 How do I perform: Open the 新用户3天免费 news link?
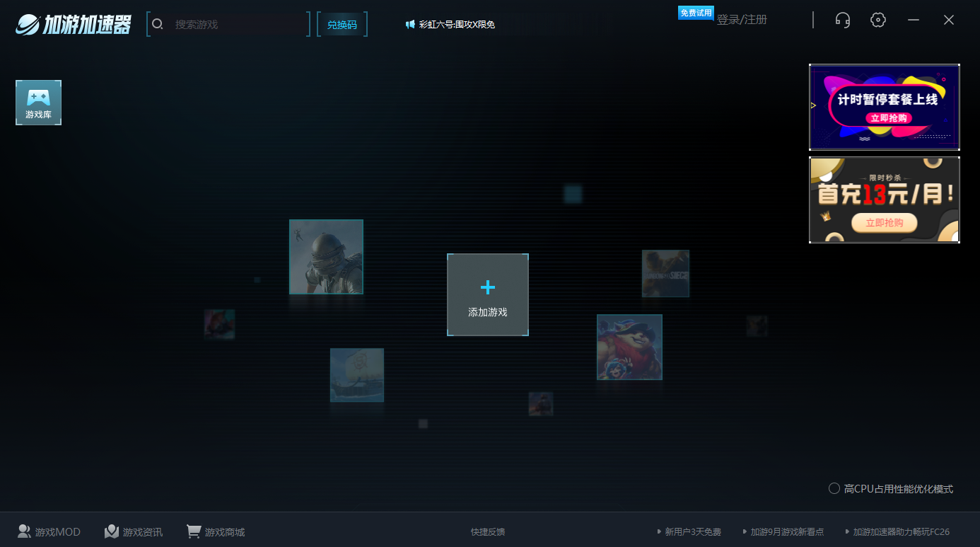click(x=692, y=532)
